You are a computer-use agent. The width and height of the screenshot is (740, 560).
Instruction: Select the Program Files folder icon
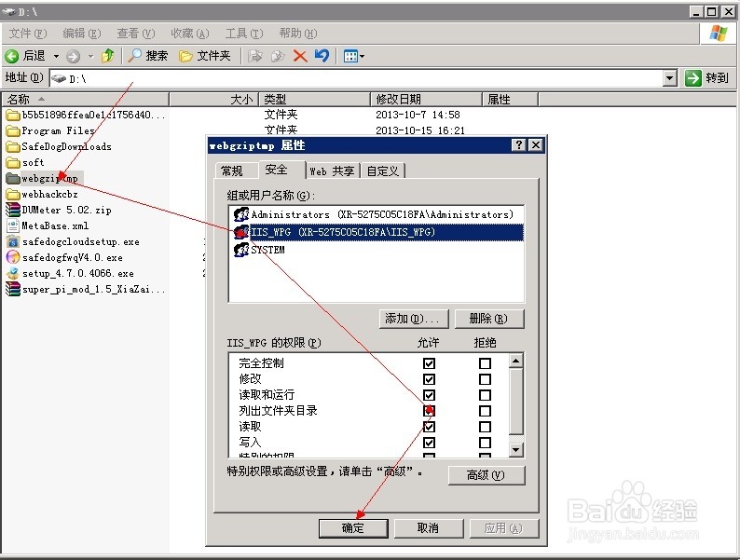point(13,130)
